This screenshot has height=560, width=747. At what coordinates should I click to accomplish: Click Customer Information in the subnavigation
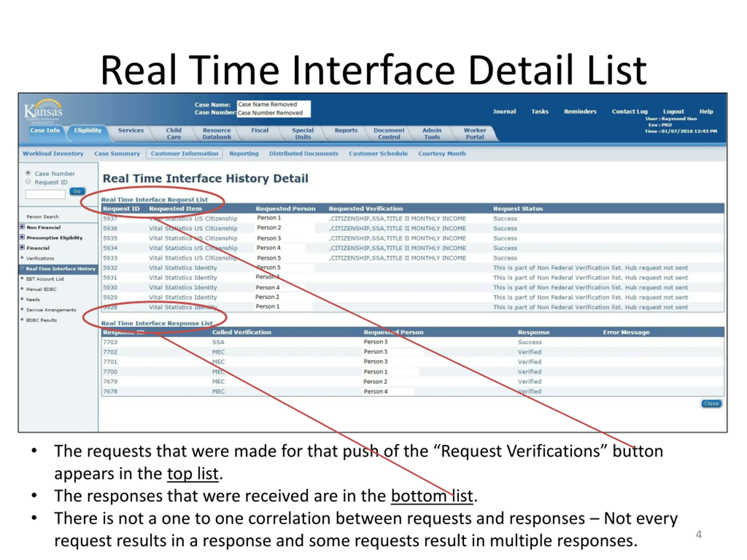pyautogui.click(x=184, y=154)
